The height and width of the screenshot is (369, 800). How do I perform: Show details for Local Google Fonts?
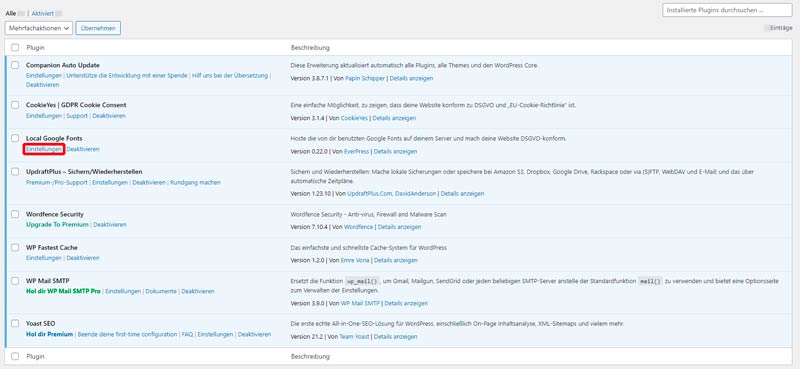tap(395, 152)
